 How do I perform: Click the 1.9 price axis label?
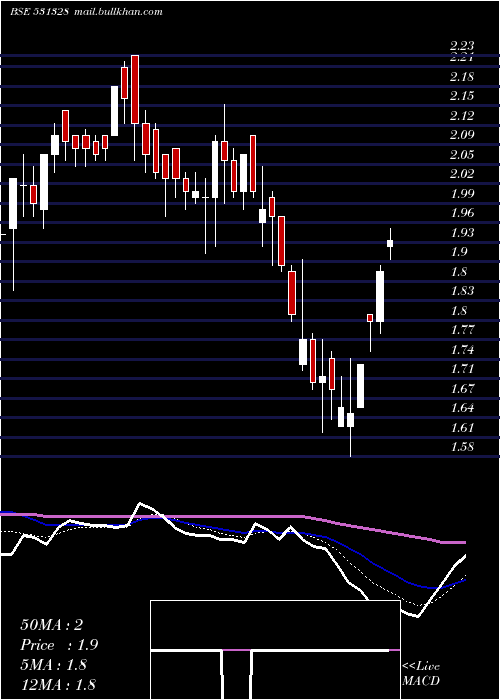click(458, 252)
